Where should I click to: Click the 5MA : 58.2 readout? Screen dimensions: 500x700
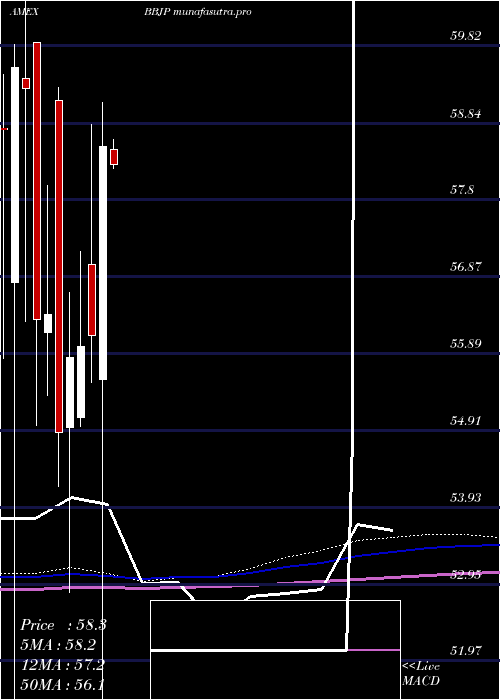(58, 645)
